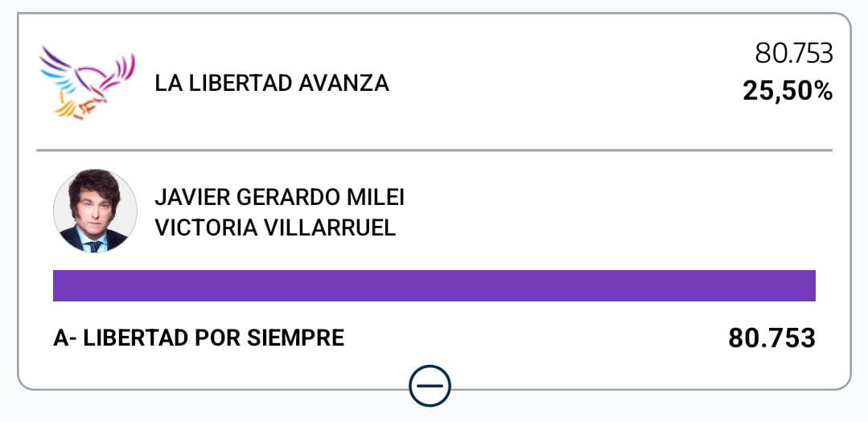This screenshot has width=868, height=422.
Task: Click the top 80.753 vote total
Action: pos(793,54)
